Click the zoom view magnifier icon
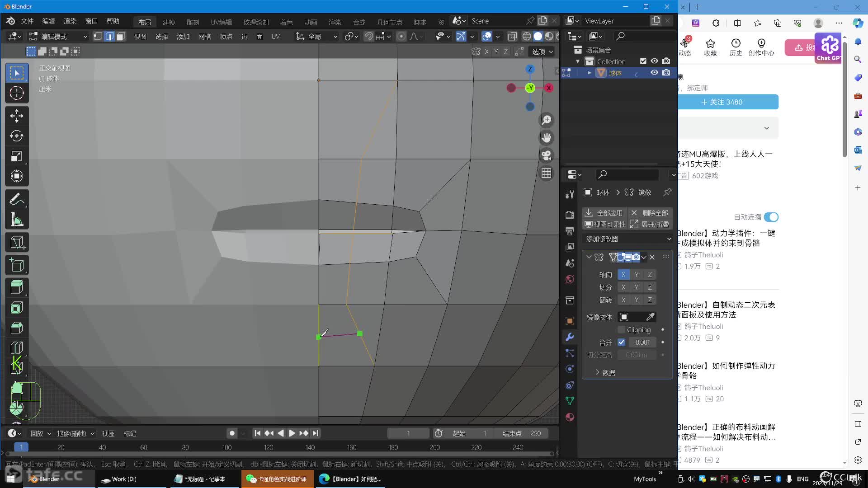868x488 pixels. point(547,120)
